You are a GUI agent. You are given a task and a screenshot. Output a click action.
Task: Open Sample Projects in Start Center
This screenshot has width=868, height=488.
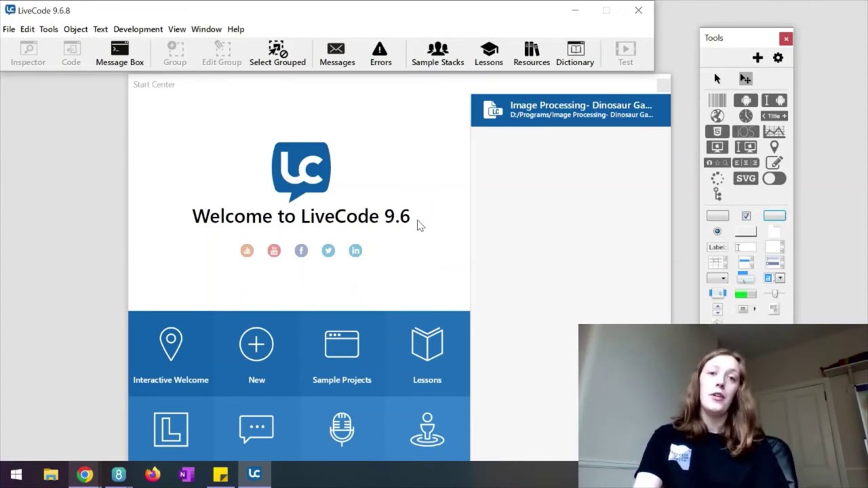click(x=342, y=354)
